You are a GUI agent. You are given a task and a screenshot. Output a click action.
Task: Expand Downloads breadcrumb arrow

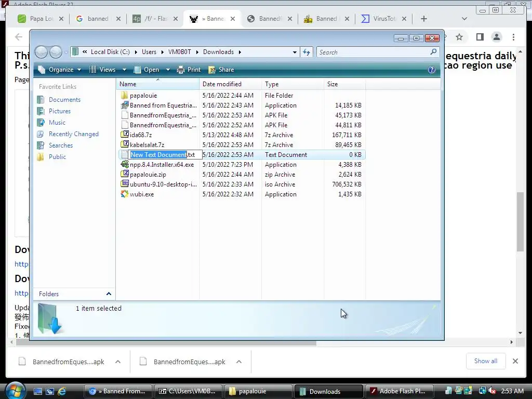coord(240,52)
